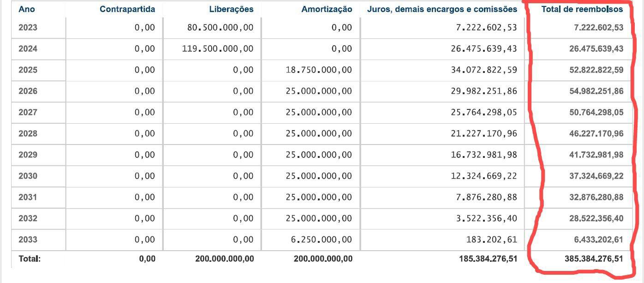644x283 pixels.
Task: Select the 385.384.276,51 grand total
Action: pyautogui.click(x=593, y=259)
